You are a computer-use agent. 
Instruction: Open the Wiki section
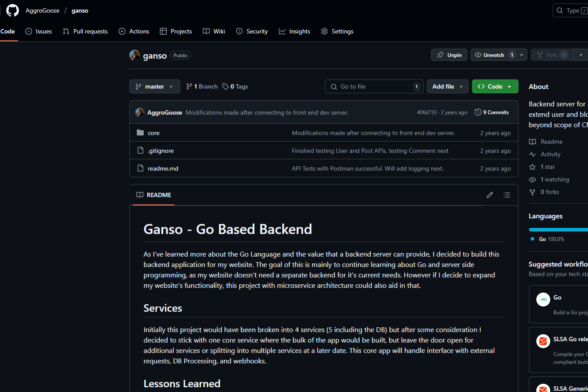tap(214, 31)
